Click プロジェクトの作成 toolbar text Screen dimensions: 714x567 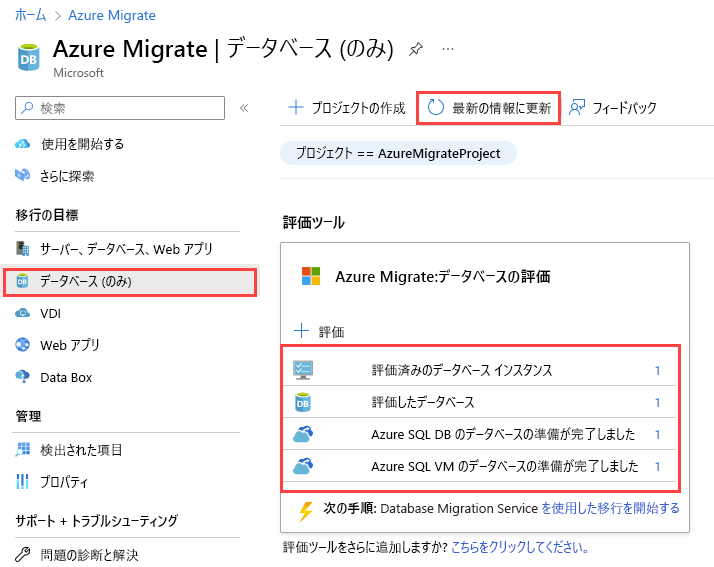(x=358, y=108)
